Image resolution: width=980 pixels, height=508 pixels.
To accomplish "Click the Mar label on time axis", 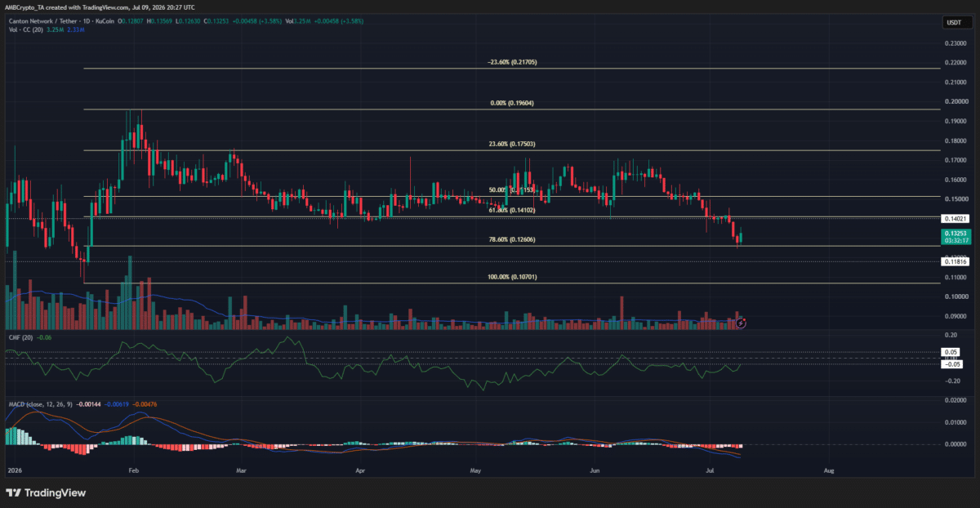I will tap(241, 471).
